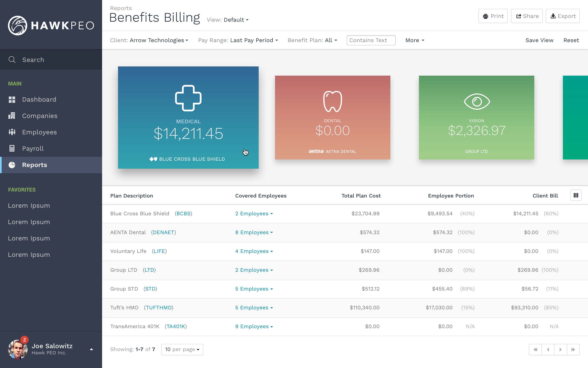Click the medical cross icon on Medical card
Viewport: 588px width, 368px height.
(x=188, y=98)
